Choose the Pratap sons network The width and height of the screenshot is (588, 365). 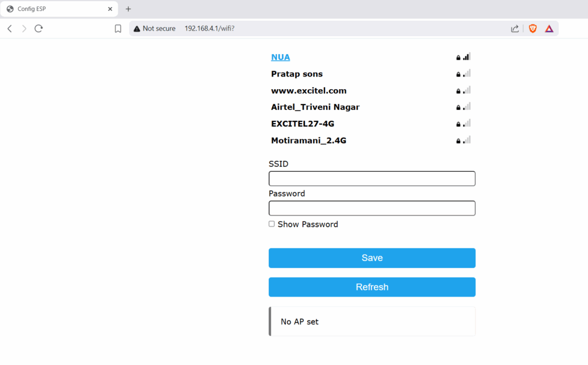[297, 74]
